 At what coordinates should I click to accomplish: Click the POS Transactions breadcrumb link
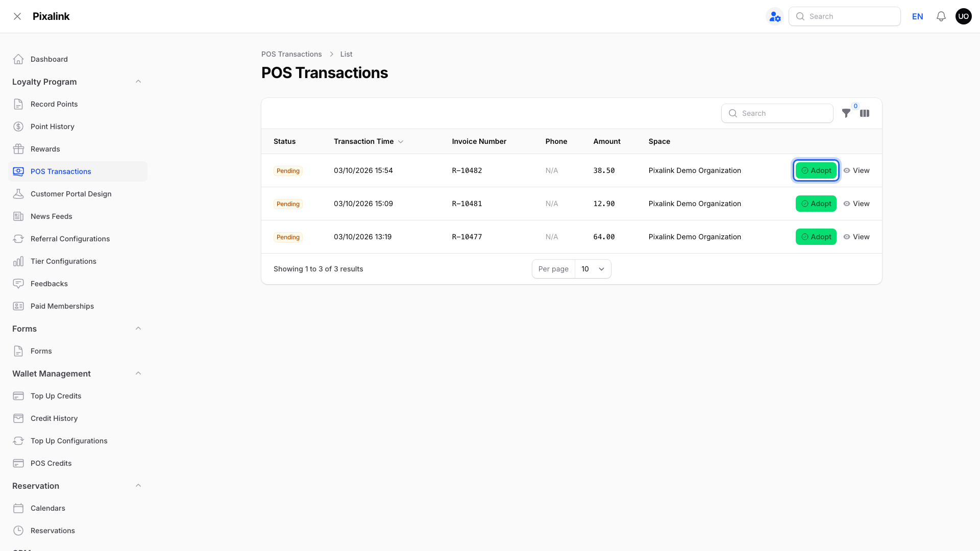pos(291,54)
